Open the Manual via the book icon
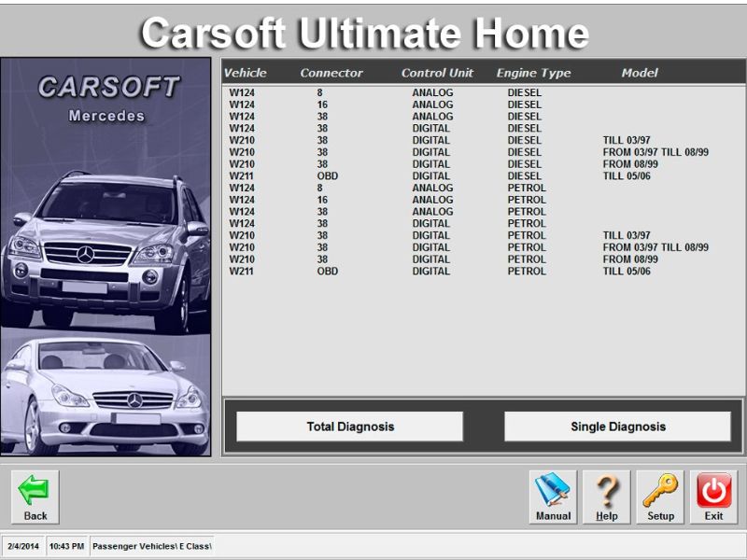 (x=552, y=488)
